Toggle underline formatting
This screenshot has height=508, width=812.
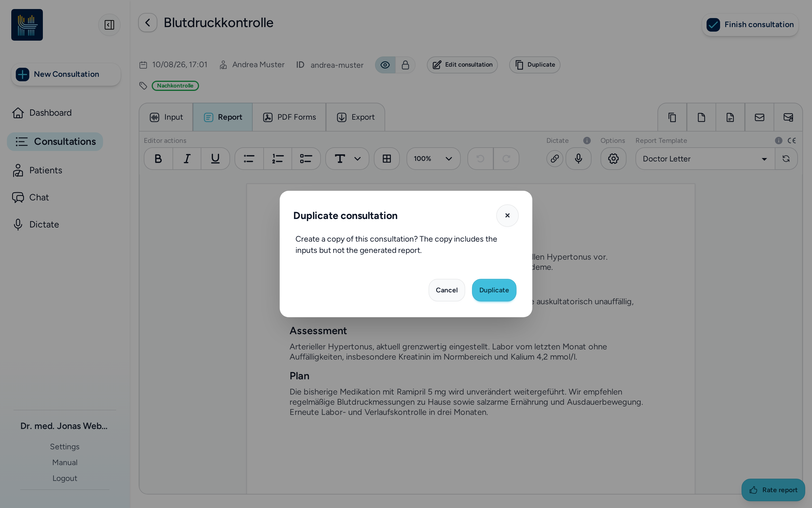click(215, 159)
